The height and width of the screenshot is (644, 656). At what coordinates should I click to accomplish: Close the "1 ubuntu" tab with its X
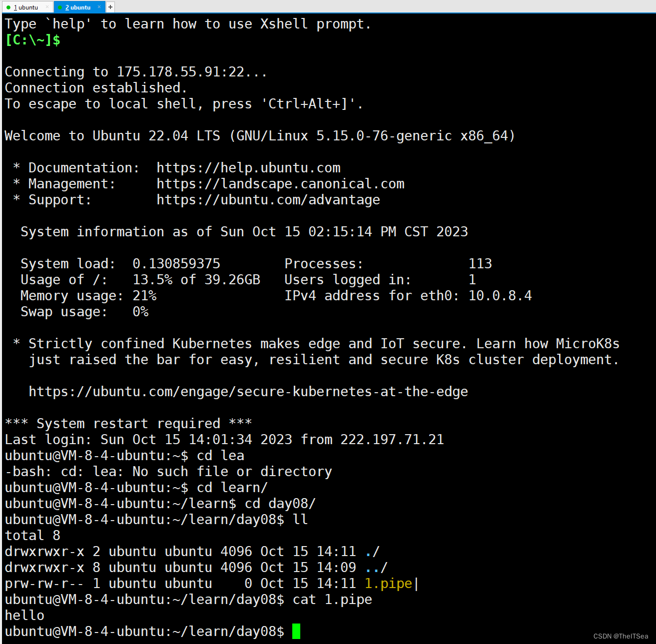click(47, 7)
